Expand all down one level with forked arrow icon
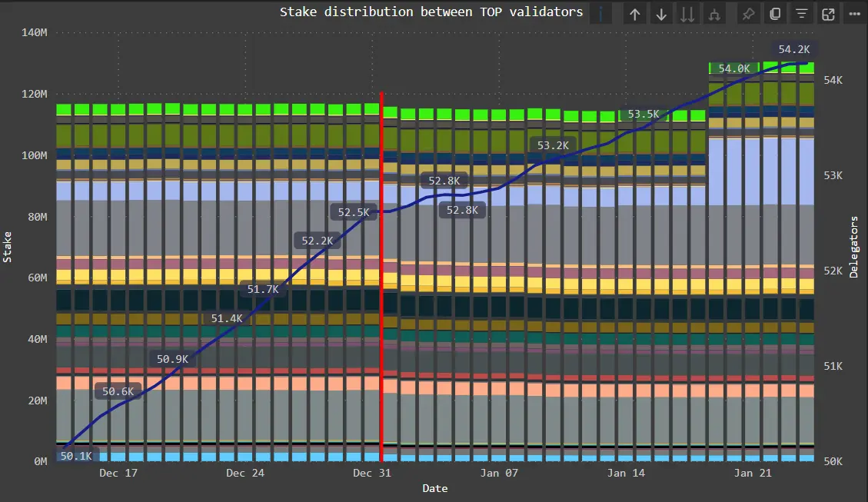Screen dimensions: 868x502 [x=715, y=15]
